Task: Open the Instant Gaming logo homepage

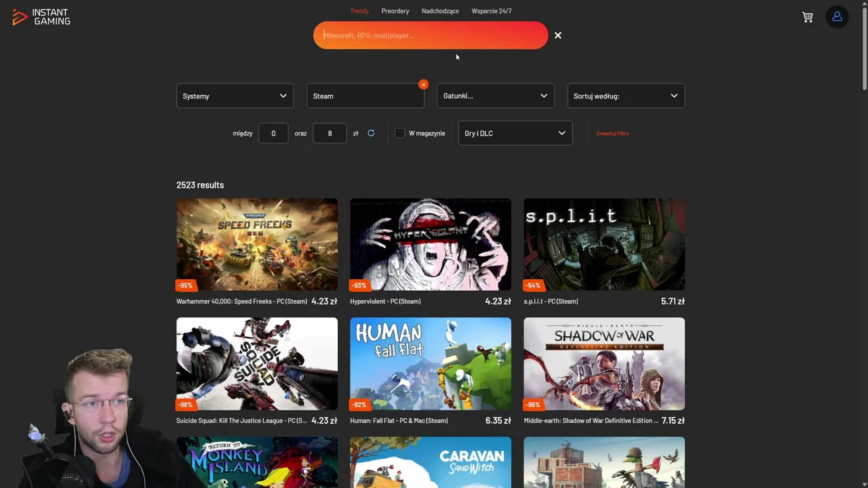Action: pyautogui.click(x=41, y=17)
